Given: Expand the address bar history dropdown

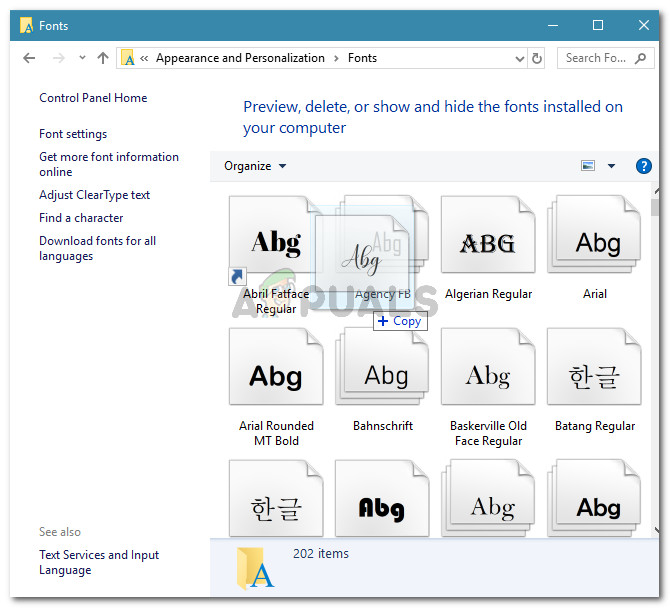Looking at the screenshot, I should [x=520, y=59].
